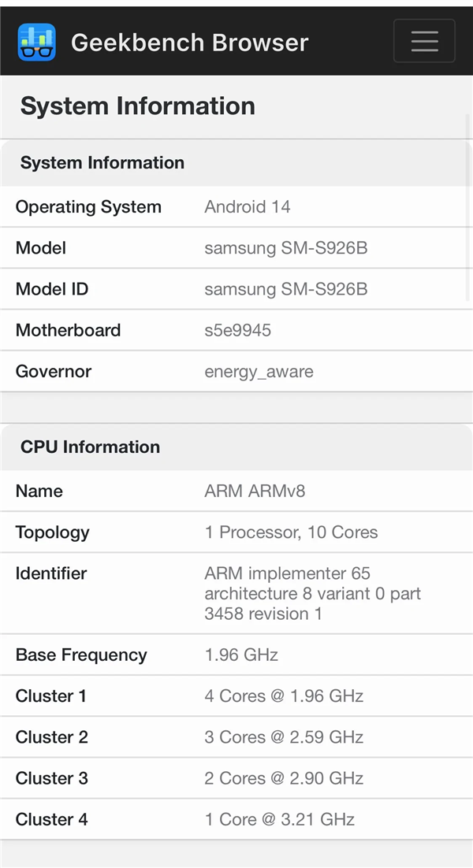Select the CPU Information section header
473x868 pixels.
[89, 447]
